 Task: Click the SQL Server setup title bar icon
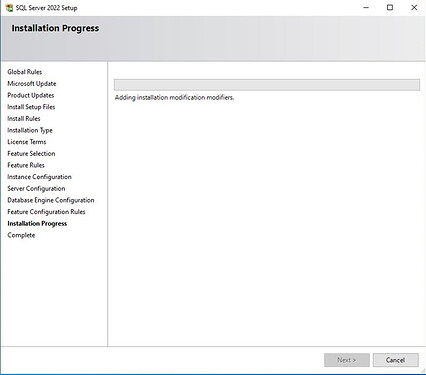[x=9, y=7]
